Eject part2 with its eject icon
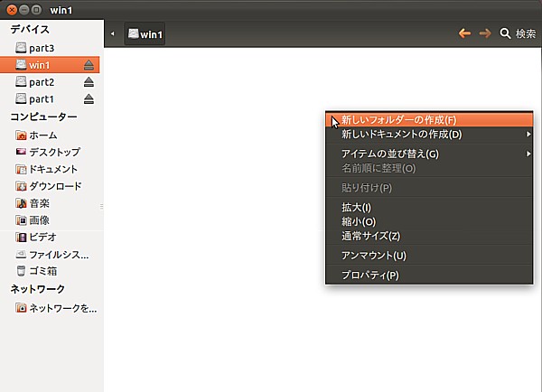542x392 pixels. tap(89, 82)
